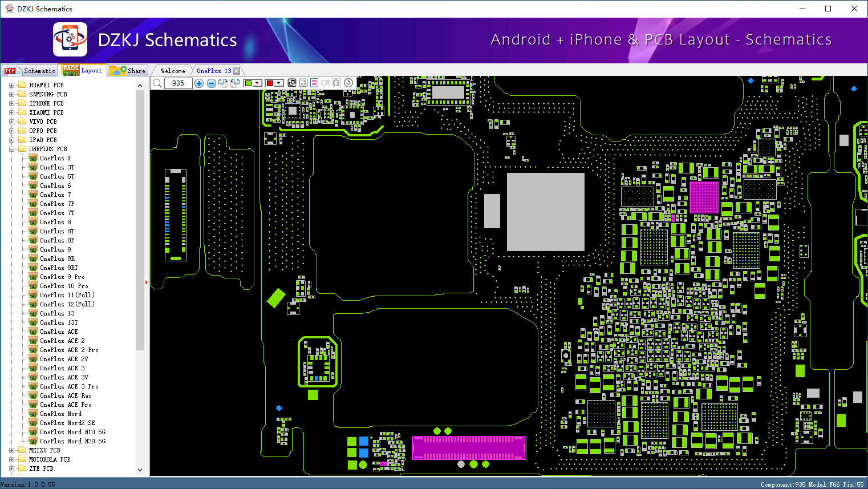This screenshot has height=489, width=868.
Task: Expand the HUAWEI PCB folder
Action: 12,85
